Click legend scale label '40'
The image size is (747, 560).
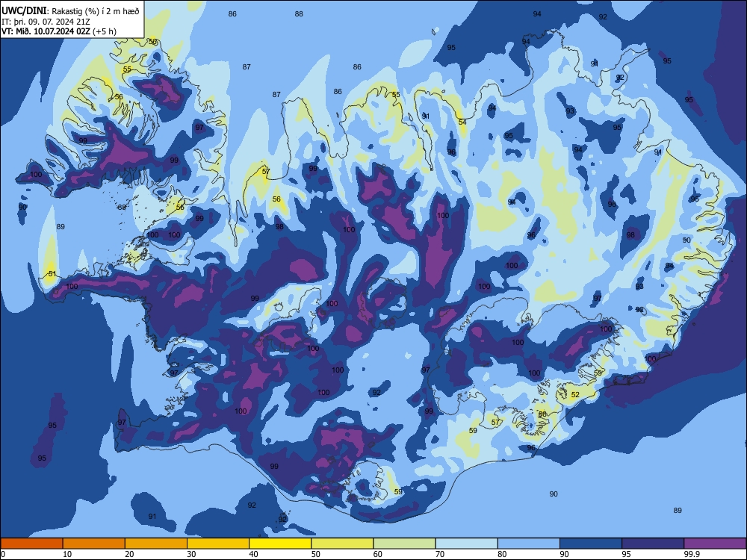tap(254, 554)
